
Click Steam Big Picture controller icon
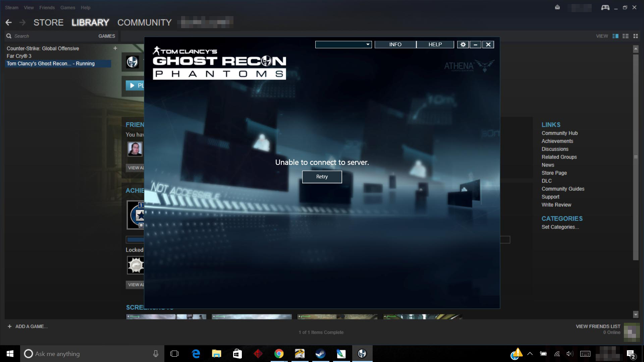point(605,7)
